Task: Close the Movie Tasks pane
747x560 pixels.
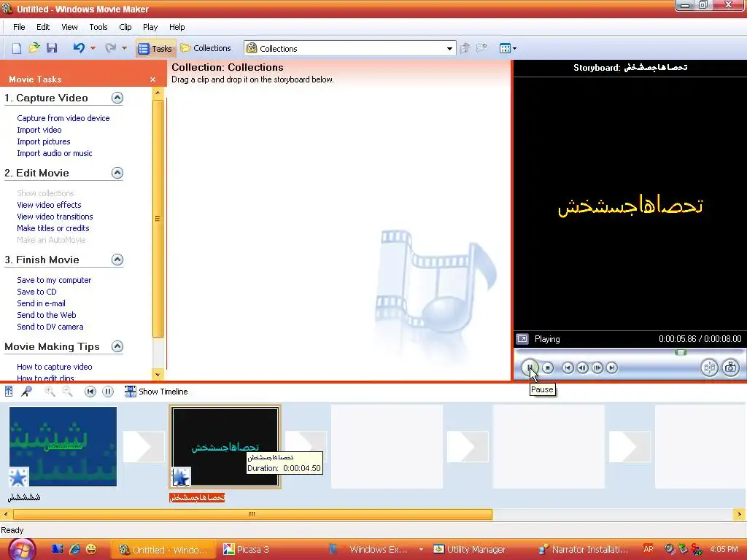Action: click(152, 79)
